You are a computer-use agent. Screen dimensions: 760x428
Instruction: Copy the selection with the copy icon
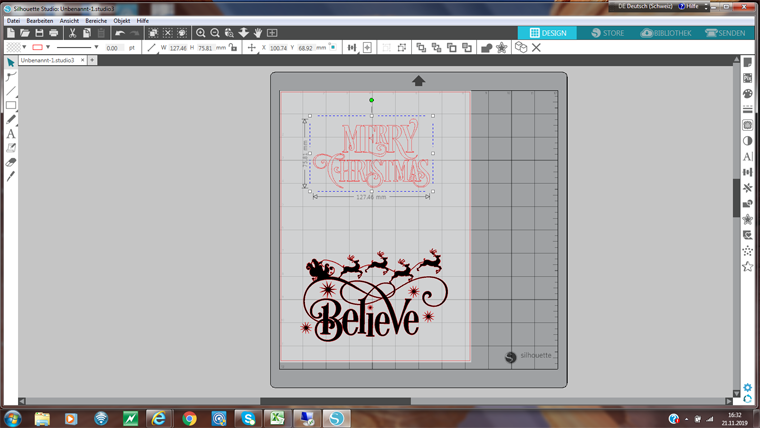point(87,33)
